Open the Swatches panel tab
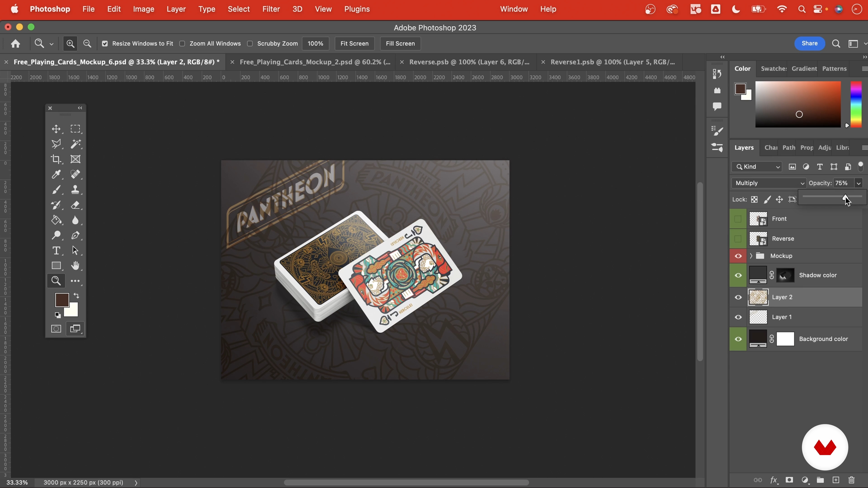 [x=774, y=69]
